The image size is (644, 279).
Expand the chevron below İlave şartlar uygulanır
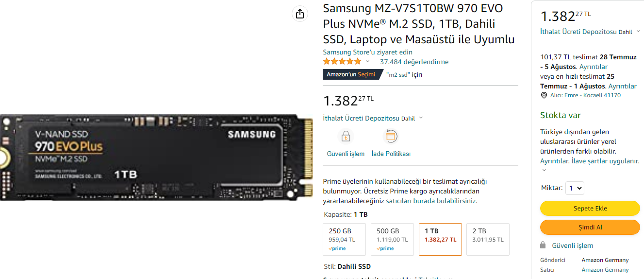544,170
